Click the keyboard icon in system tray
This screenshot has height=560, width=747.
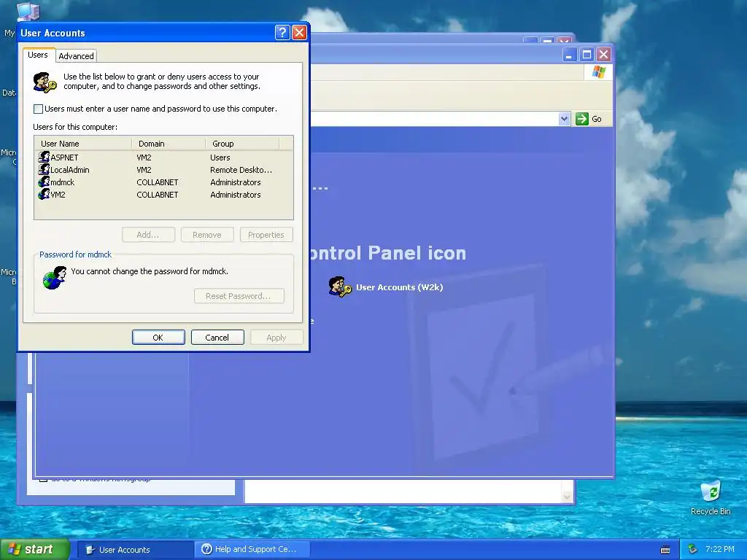(665, 550)
